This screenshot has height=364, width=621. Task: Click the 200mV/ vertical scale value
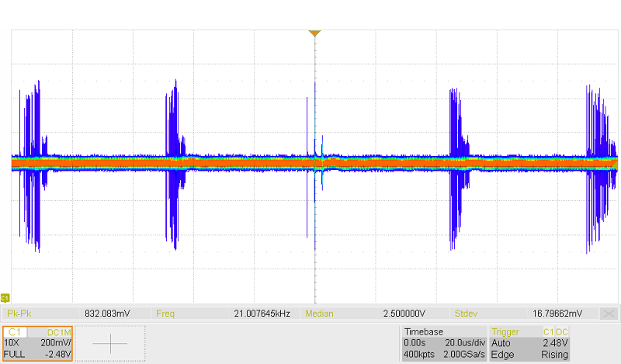(x=56, y=342)
